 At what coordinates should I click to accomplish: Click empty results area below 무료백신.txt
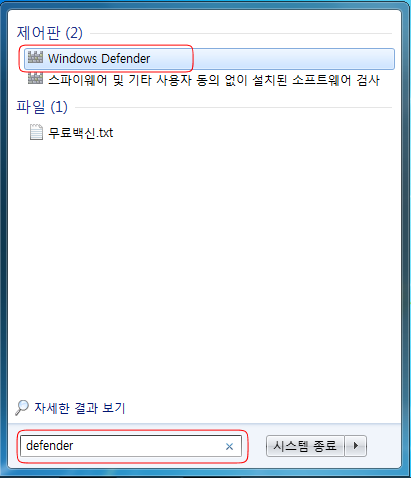(204, 267)
